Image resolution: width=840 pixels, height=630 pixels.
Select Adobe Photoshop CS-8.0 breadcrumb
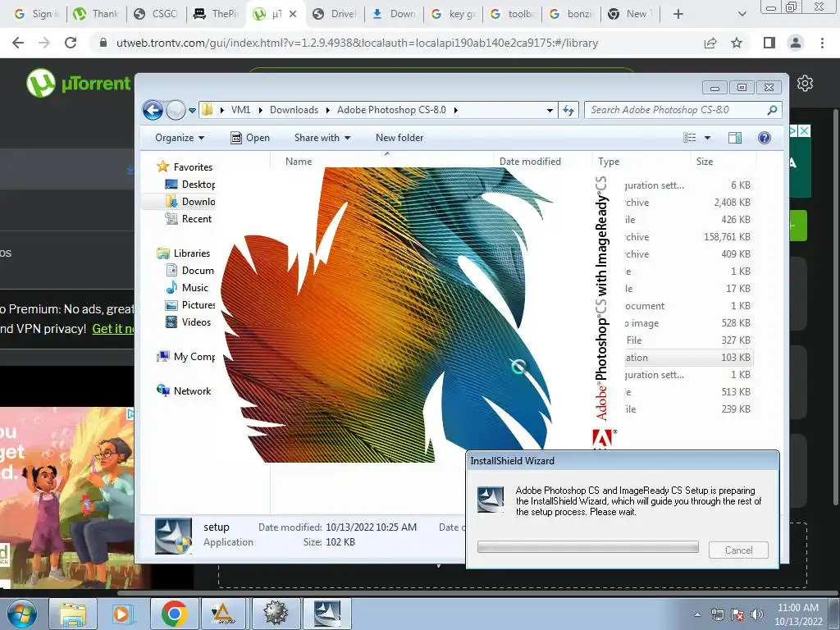tap(391, 110)
